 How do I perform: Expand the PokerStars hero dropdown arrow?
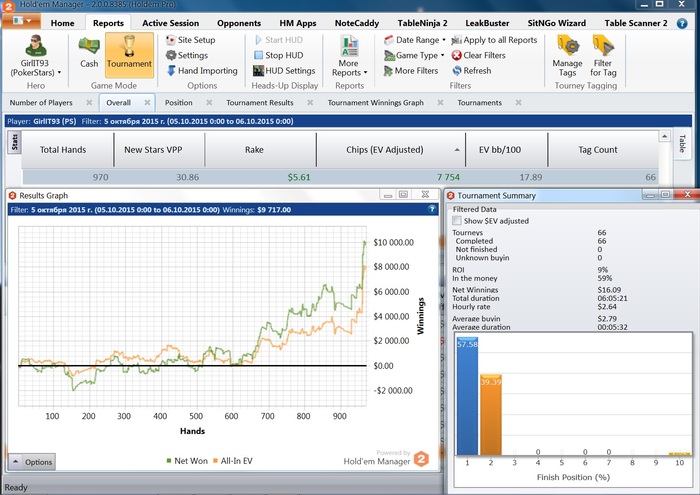click(59, 72)
